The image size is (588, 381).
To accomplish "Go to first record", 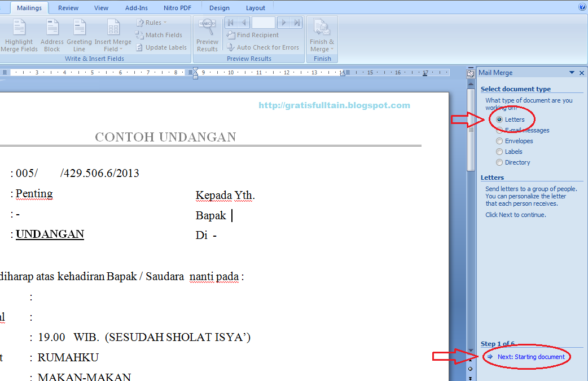I will 231,23.
